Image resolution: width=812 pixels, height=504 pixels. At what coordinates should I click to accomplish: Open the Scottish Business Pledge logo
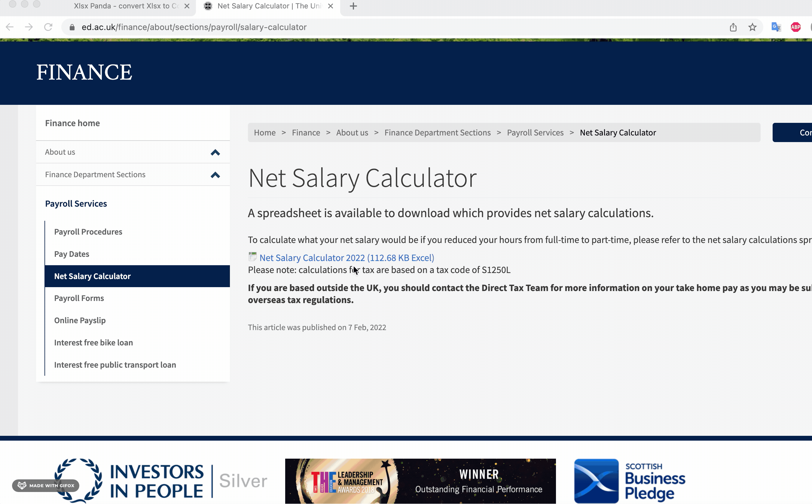(x=629, y=480)
